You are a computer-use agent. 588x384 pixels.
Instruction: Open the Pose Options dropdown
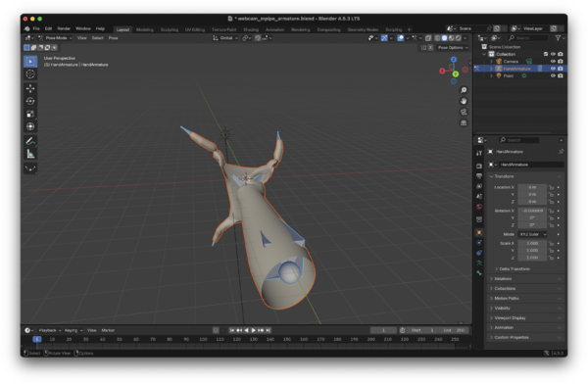pos(453,48)
